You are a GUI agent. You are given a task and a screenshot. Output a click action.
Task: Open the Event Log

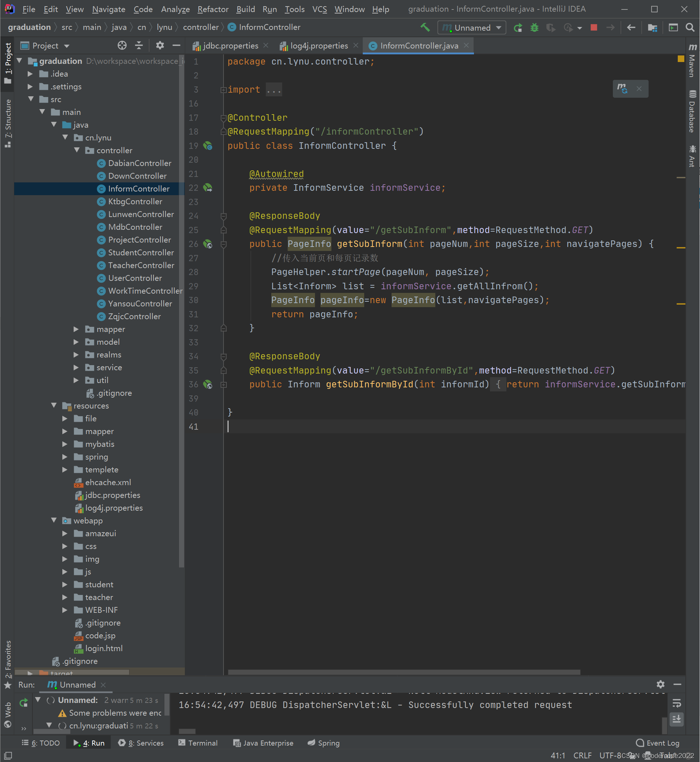(x=658, y=743)
